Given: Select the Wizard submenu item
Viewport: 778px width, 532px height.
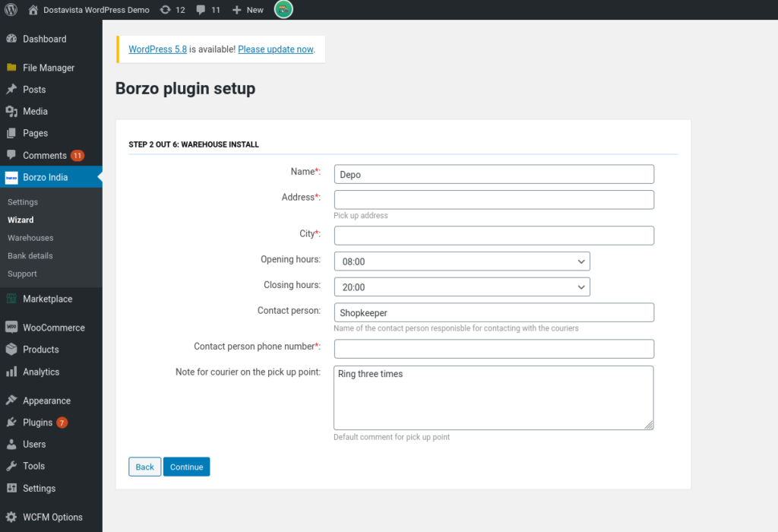Looking at the screenshot, I should [21, 220].
